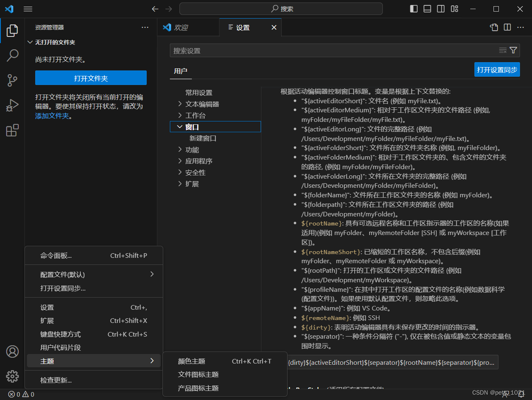Click the filter icon in settings search bar
Screen dimensions: 532x400
513,50
